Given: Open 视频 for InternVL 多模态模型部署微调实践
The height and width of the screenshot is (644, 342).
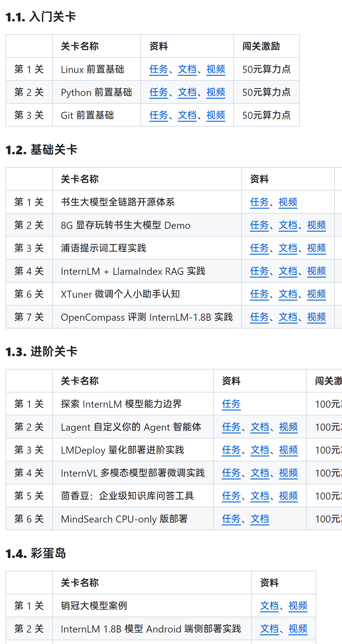Looking at the screenshot, I should pyautogui.click(x=289, y=473).
